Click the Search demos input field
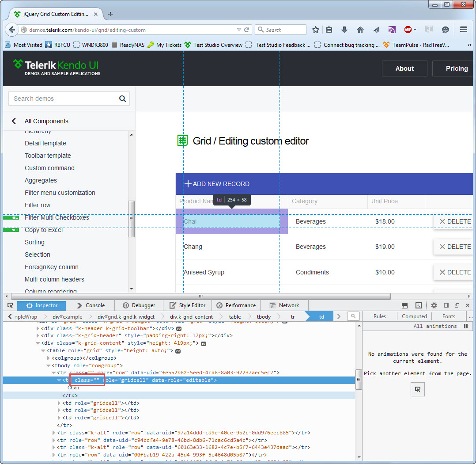This screenshot has width=476, height=464. (64, 99)
